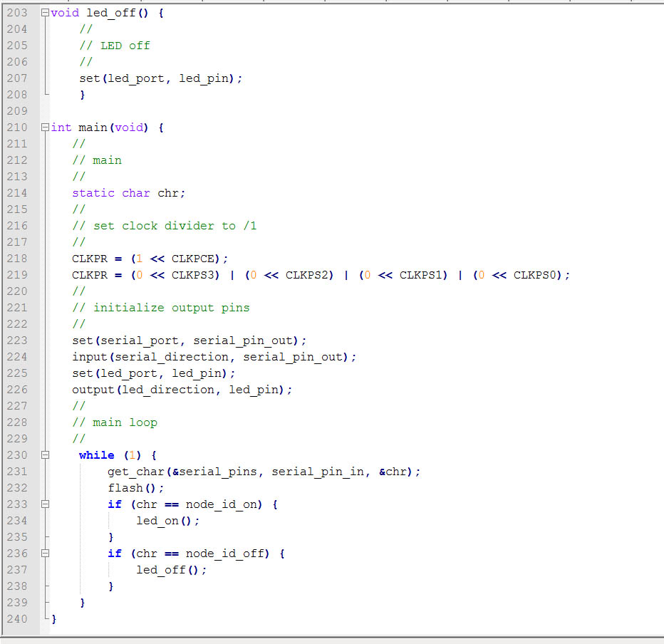The width and height of the screenshot is (664, 644).
Task: Click on 'led_off();' call at line 237
Action: (172, 571)
